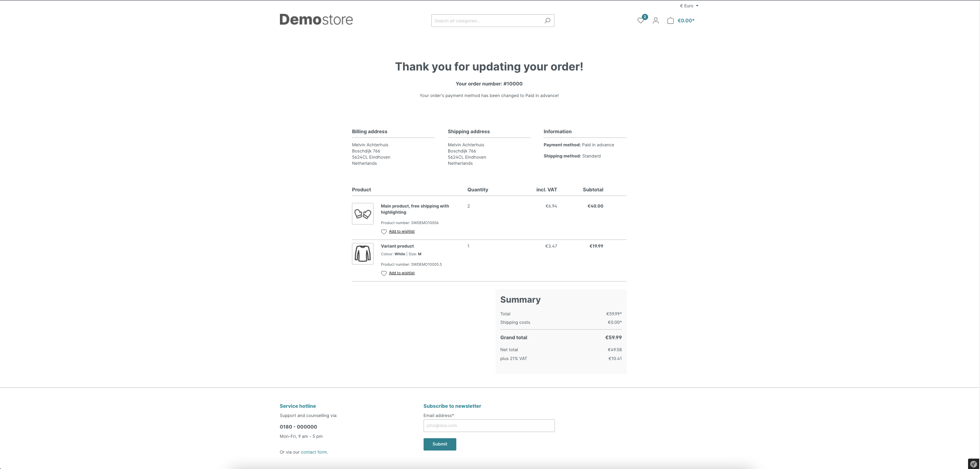The height and width of the screenshot is (469, 980).
Task: Click heart icon beside Main product wishlist
Action: [384, 232]
